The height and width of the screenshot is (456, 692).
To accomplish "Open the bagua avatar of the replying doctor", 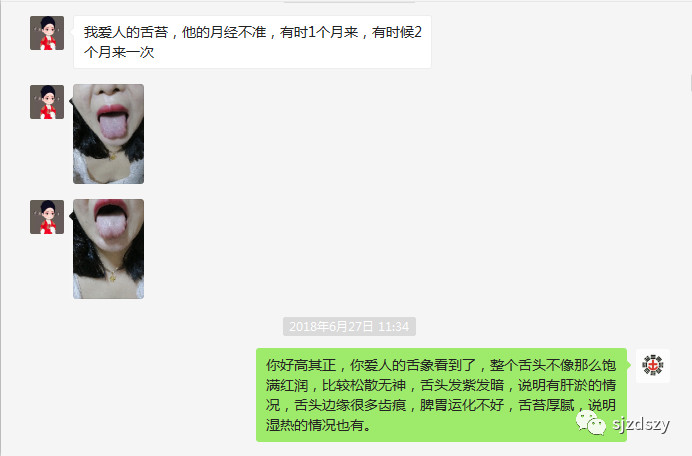I will 653,366.
